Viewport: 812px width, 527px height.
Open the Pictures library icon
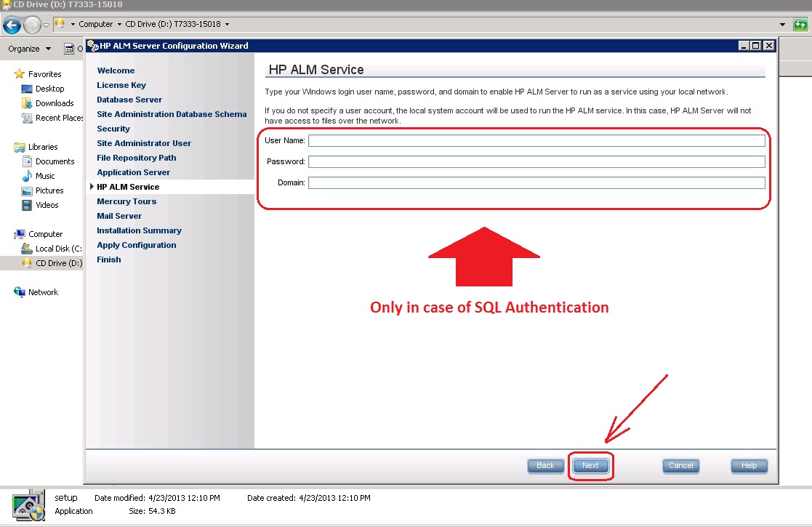pyautogui.click(x=27, y=190)
